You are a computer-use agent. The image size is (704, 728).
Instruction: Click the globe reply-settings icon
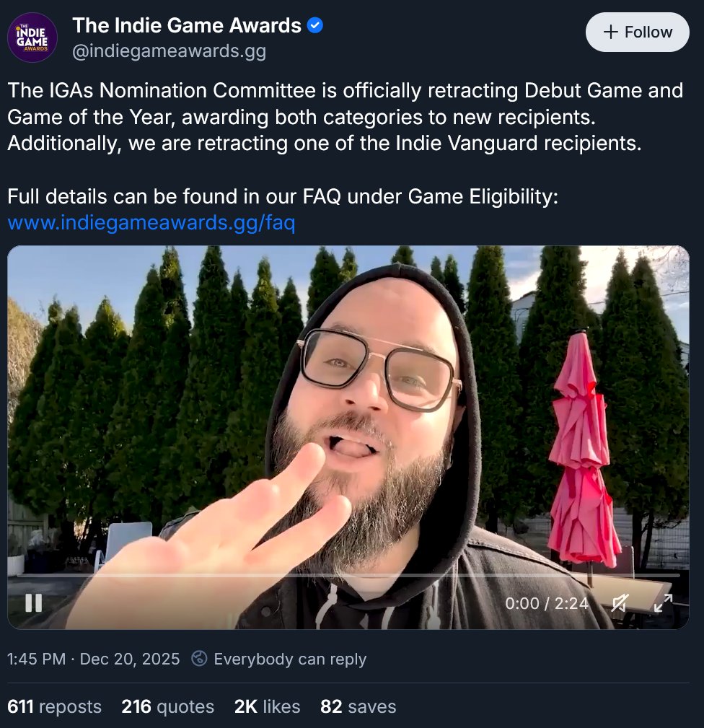(x=200, y=658)
